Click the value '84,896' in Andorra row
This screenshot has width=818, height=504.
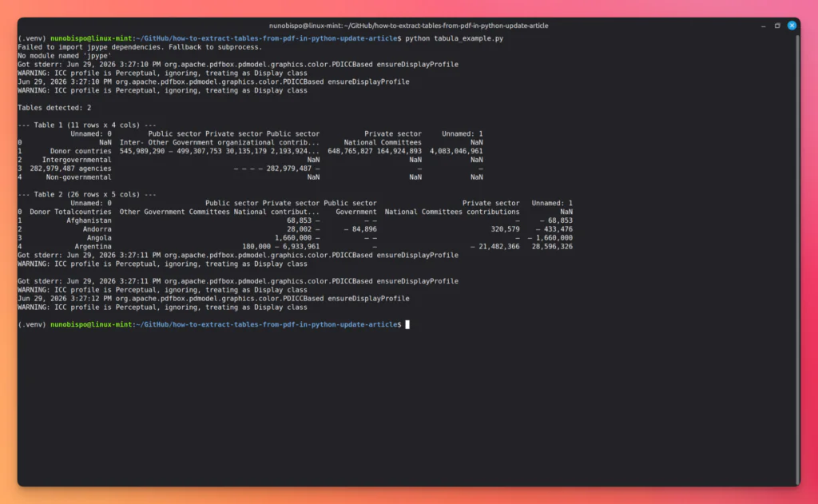coord(364,229)
